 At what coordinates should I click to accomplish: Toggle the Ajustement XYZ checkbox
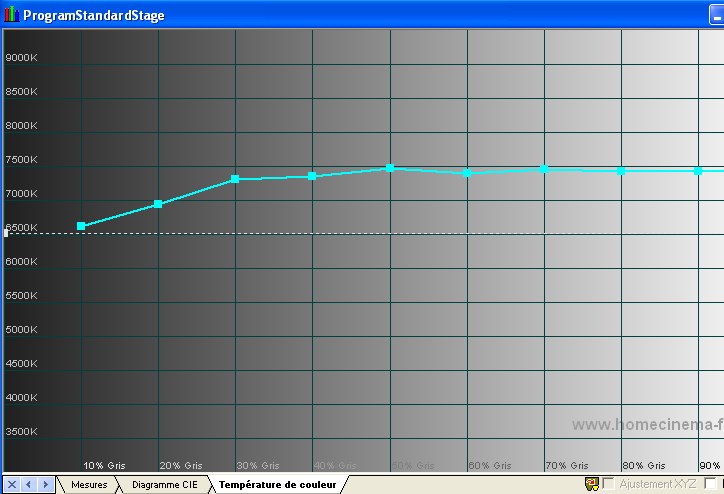click(609, 484)
